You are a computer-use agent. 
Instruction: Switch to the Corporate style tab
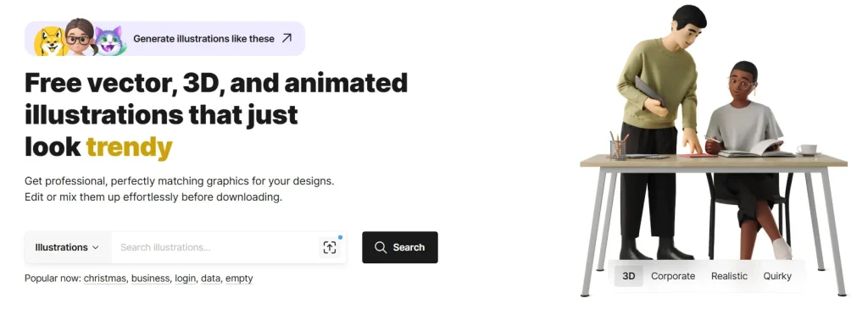click(672, 276)
